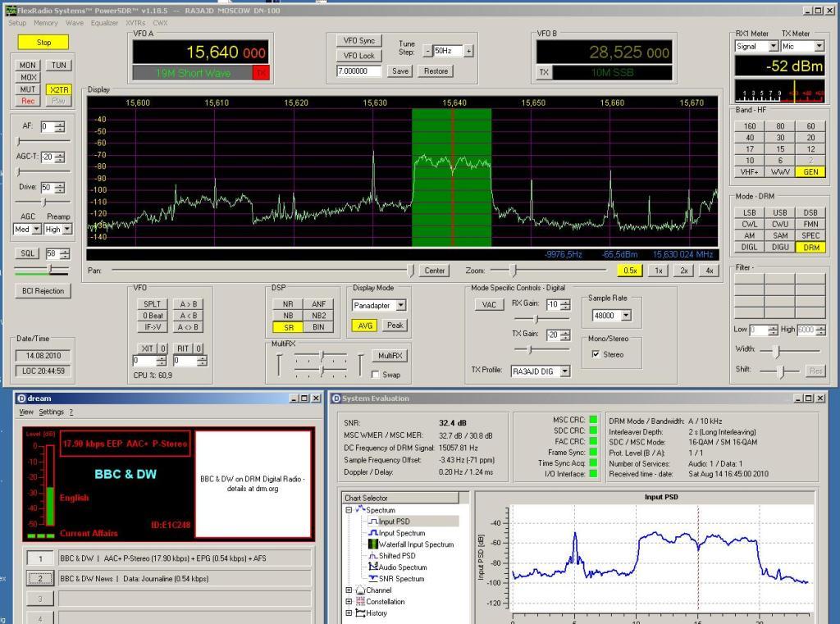
Task: Select Waterfall Input Spectrum chart icon
Action: pyautogui.click(x=372, y=544)
